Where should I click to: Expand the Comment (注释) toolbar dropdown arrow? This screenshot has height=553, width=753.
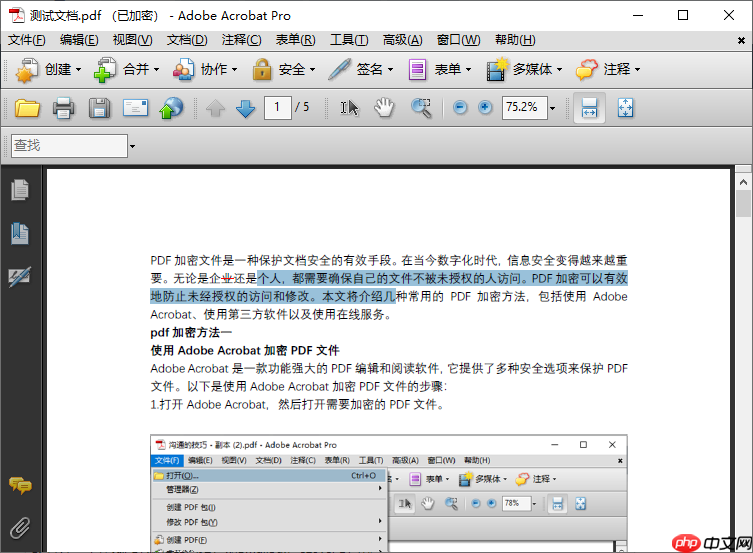pyautogui.click(x=637, y=70)
